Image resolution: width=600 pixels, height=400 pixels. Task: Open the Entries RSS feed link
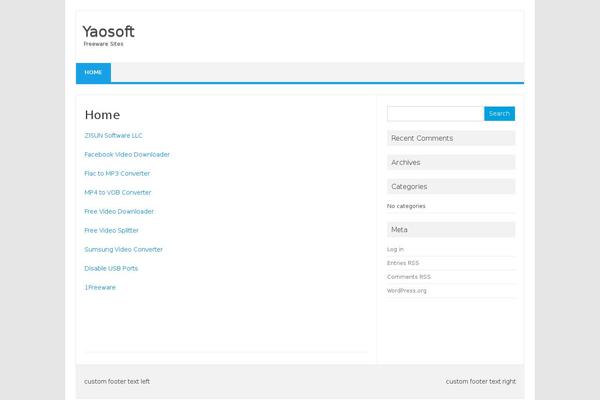[x=403, y=263]
